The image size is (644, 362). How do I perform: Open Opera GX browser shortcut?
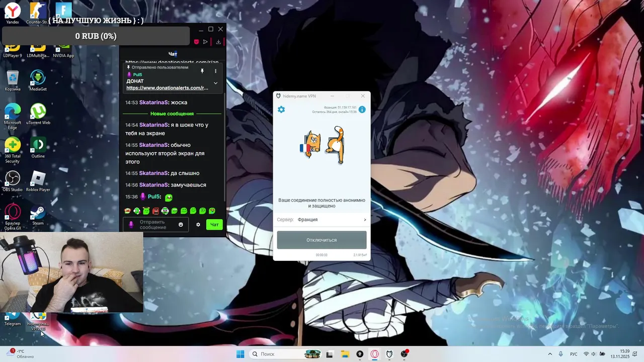pyautogui.click(x=13, y=217)
